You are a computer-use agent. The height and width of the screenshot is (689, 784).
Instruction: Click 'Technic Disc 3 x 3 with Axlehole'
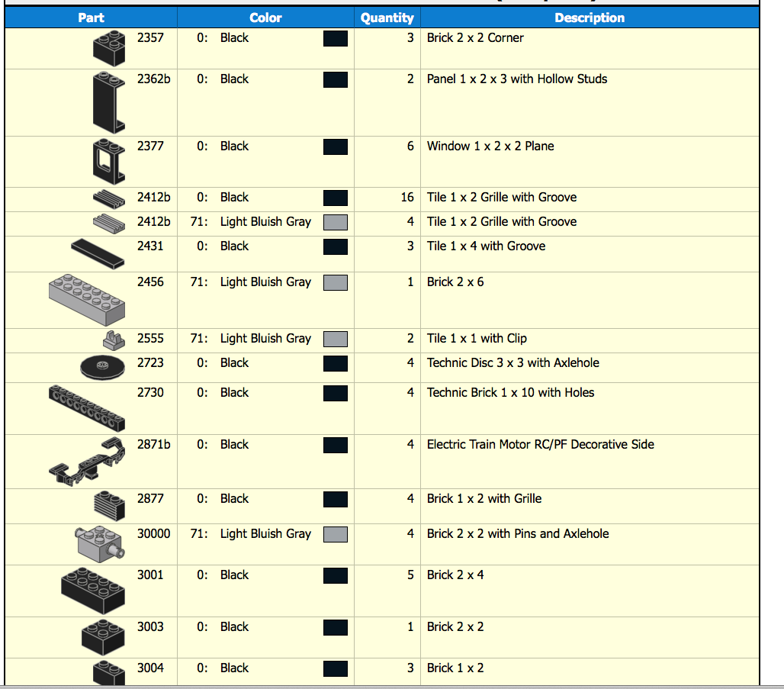[513, 362]
